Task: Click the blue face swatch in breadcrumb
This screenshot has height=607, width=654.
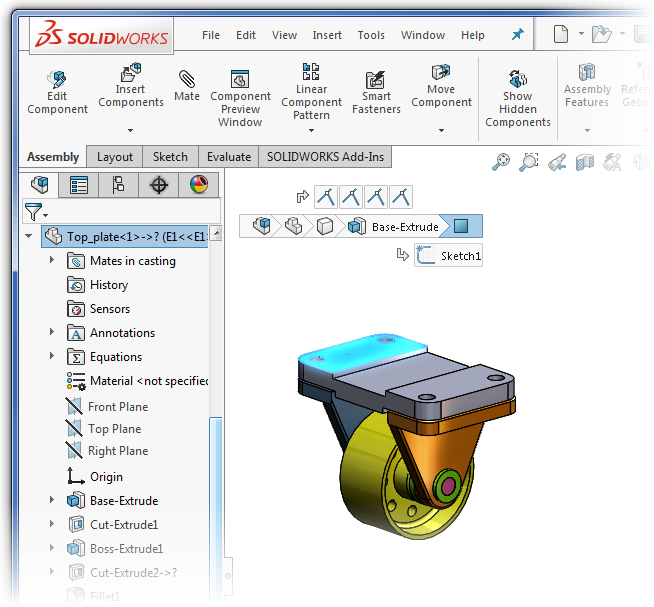Action: click(461, 226)
